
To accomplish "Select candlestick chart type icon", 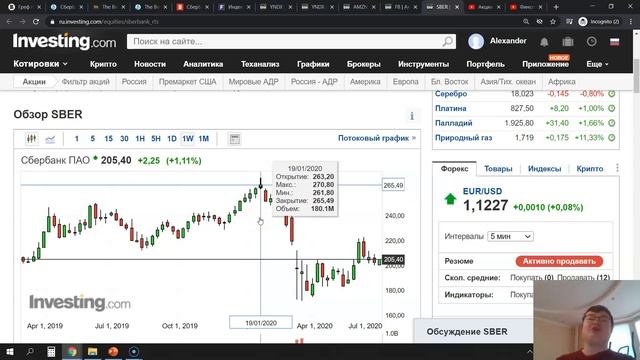I will pos(31,139).
